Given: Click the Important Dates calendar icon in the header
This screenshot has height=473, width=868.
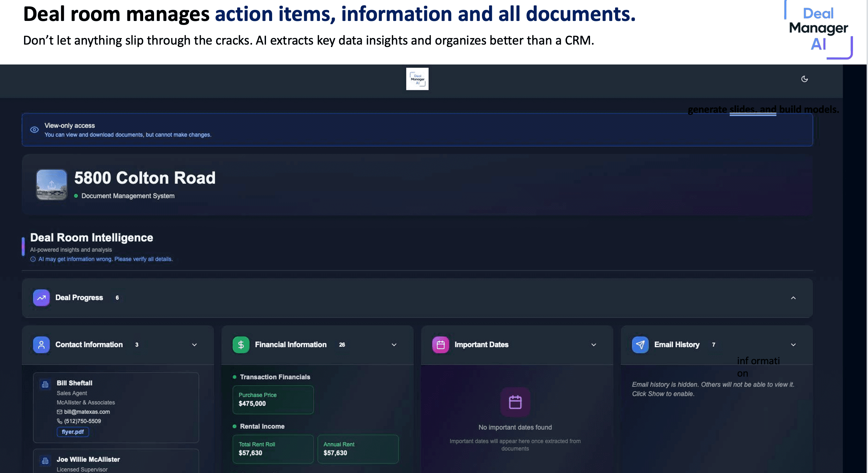Looking at the screenshot, I should tap(441, 345).
